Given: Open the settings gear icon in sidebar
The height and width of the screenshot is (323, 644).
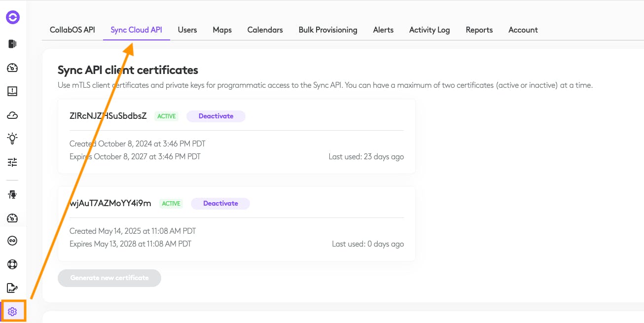Looking at the screenshot, I should [13, 312].
